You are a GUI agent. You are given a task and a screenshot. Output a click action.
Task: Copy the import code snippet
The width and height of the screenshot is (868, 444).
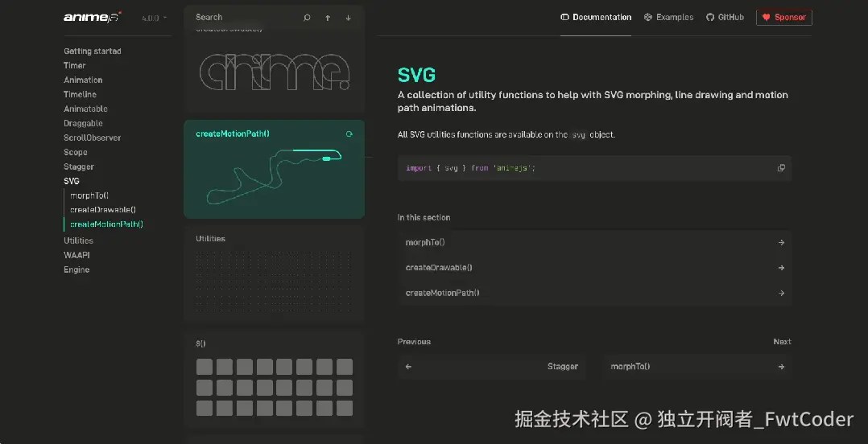pos(781,168)
